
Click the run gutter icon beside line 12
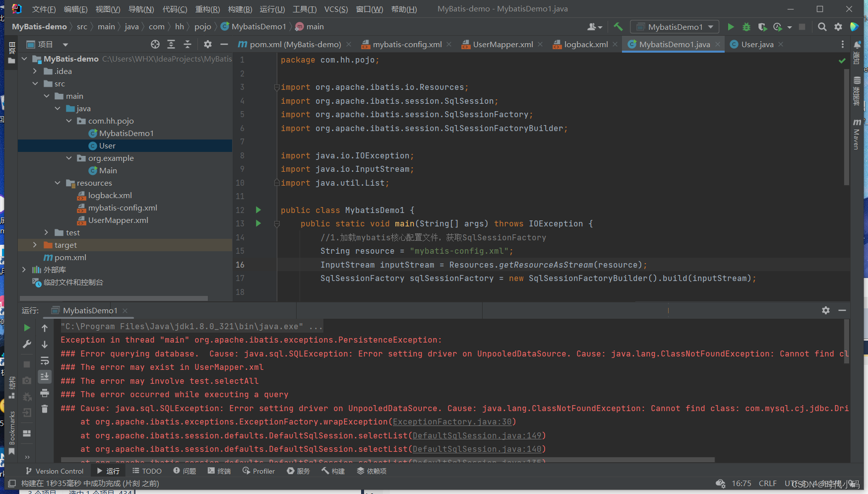coord(258,210)
